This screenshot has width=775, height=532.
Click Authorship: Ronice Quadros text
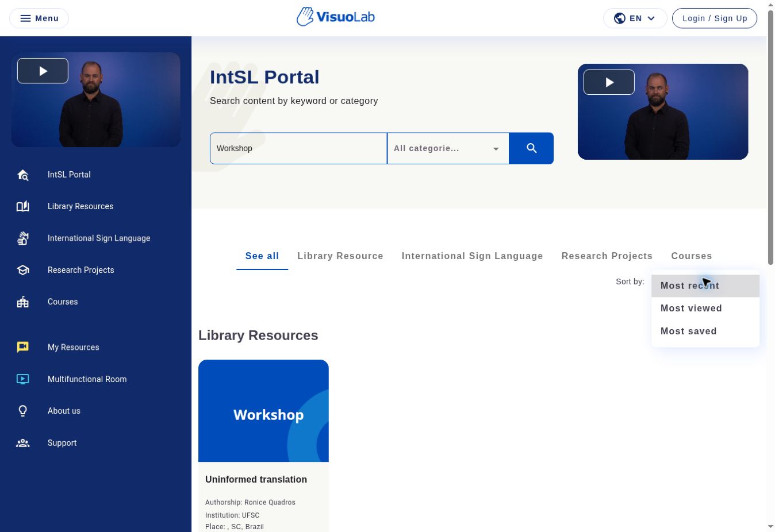click(250, 502)
